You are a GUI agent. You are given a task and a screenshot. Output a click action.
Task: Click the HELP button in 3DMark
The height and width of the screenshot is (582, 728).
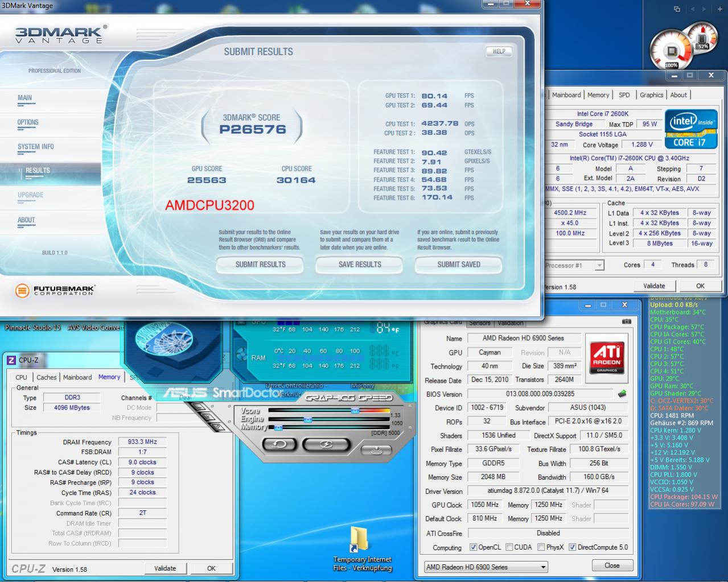point(499,52)
